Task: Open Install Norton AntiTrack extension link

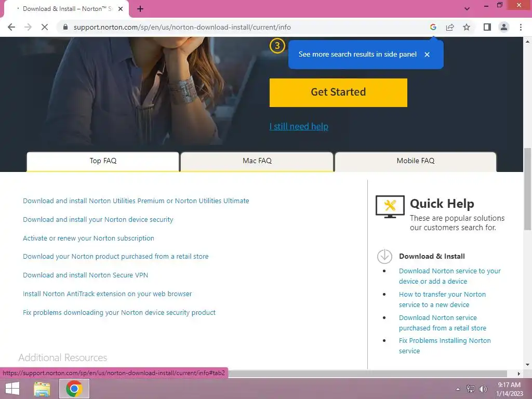Action: [x=107, y=294]
